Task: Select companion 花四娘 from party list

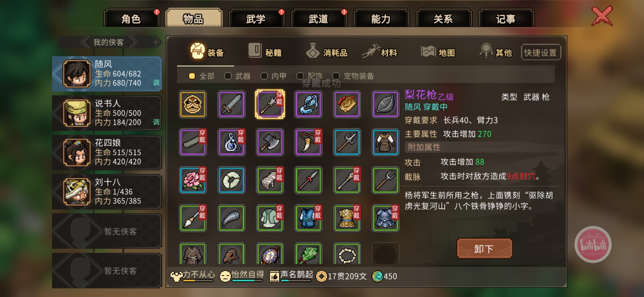Action: tap(107, 152)
